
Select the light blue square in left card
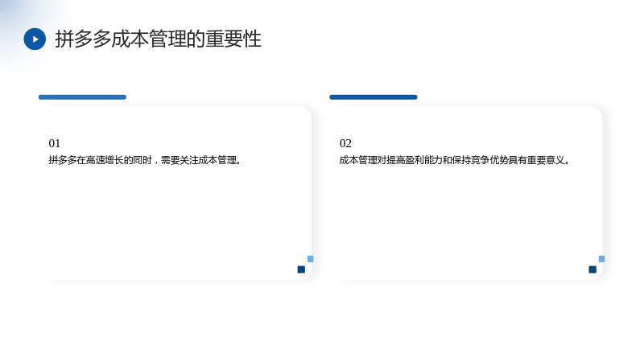tap(311, 259)
